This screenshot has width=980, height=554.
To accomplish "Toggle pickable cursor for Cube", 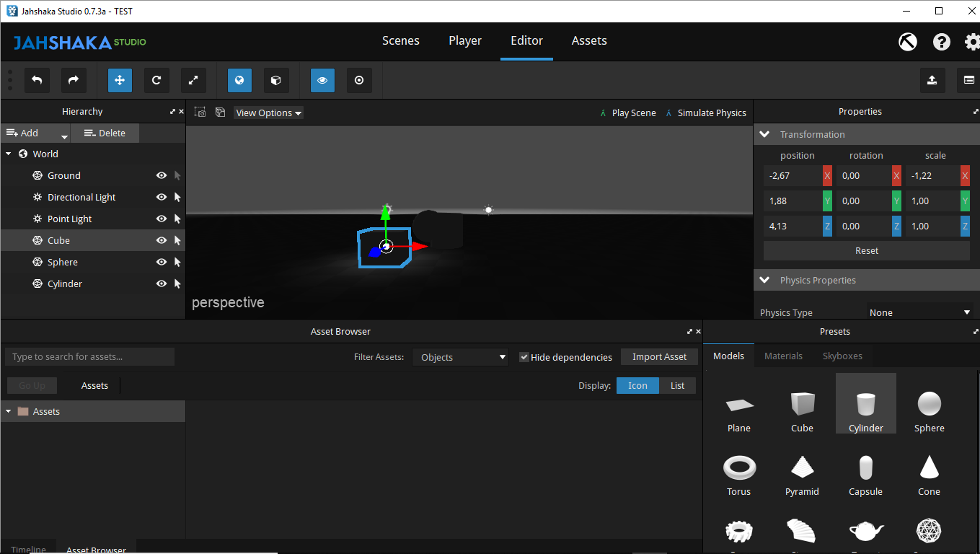I will pyautogui.click(x=177, y=240).
